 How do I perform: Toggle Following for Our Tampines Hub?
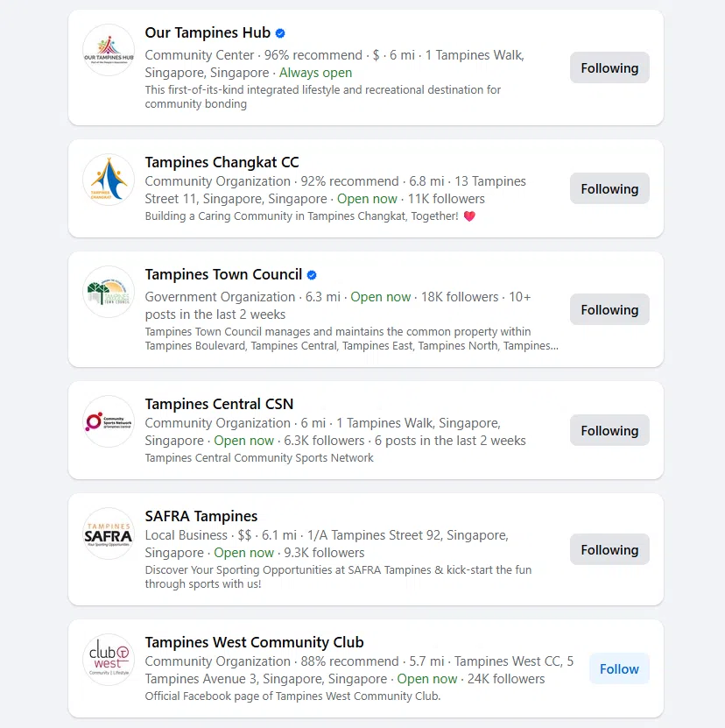pyautogui.click(x=609, y=67)
